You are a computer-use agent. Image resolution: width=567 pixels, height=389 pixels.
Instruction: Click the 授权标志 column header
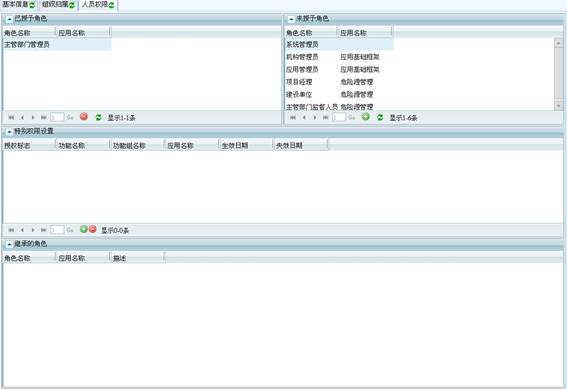coord(29,145)
